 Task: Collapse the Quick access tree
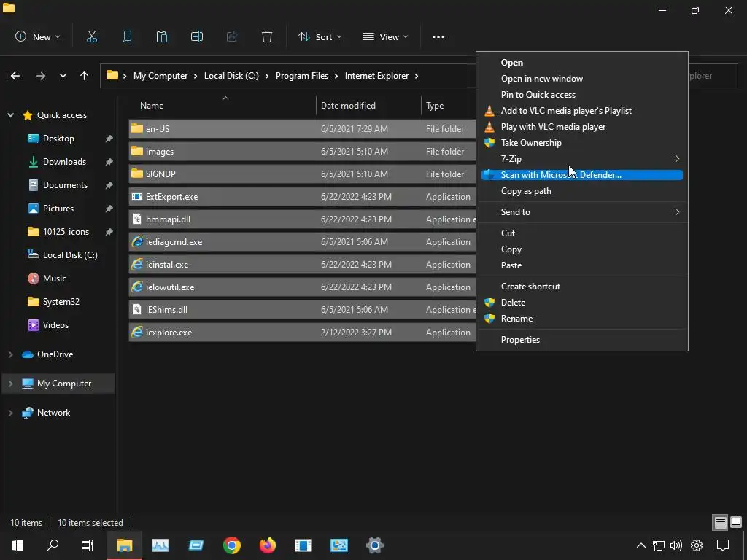pyautogui.click(x=10, y=114)
